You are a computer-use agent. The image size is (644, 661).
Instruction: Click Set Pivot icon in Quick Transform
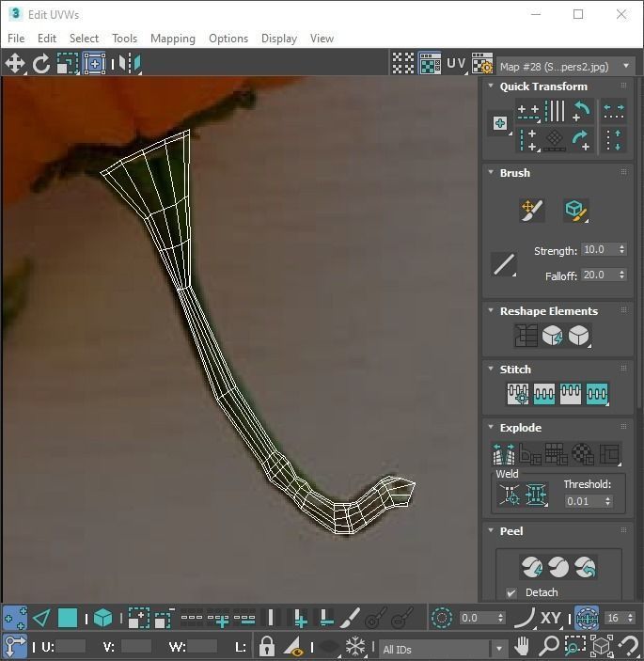500,123
